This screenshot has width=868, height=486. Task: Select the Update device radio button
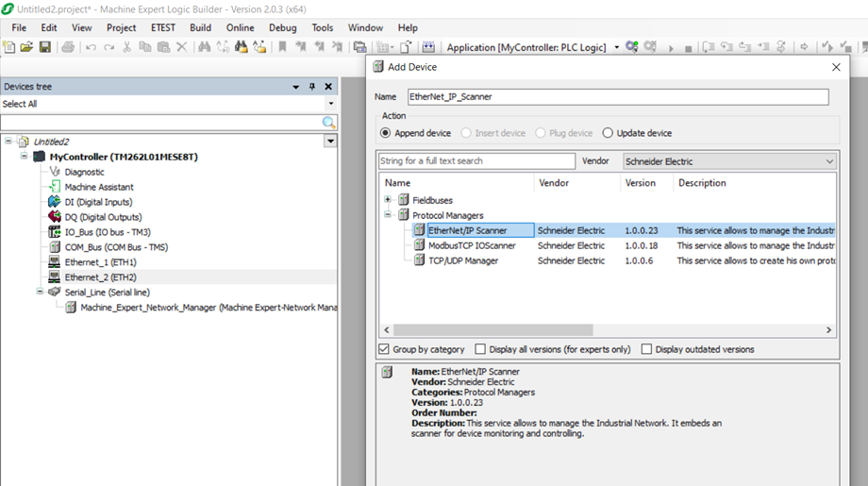click(x=608, y=133)
